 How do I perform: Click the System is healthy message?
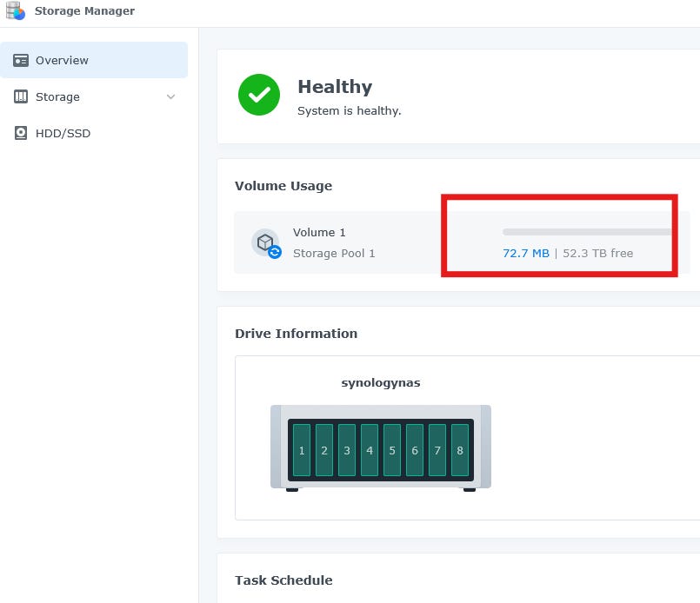(x=350, y=110)
